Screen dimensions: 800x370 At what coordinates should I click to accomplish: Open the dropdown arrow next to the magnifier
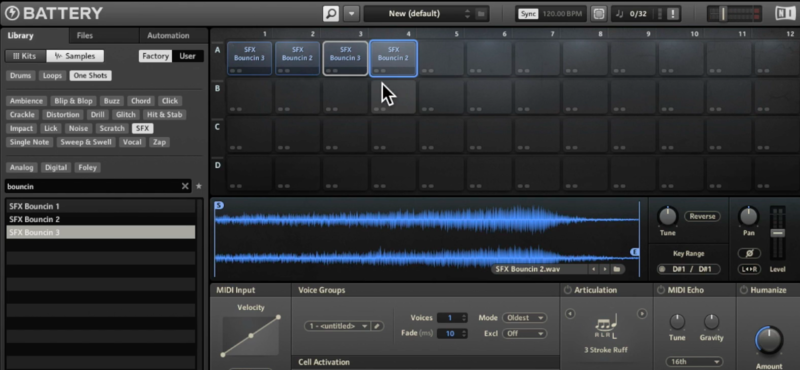click(x=351, y=13)
